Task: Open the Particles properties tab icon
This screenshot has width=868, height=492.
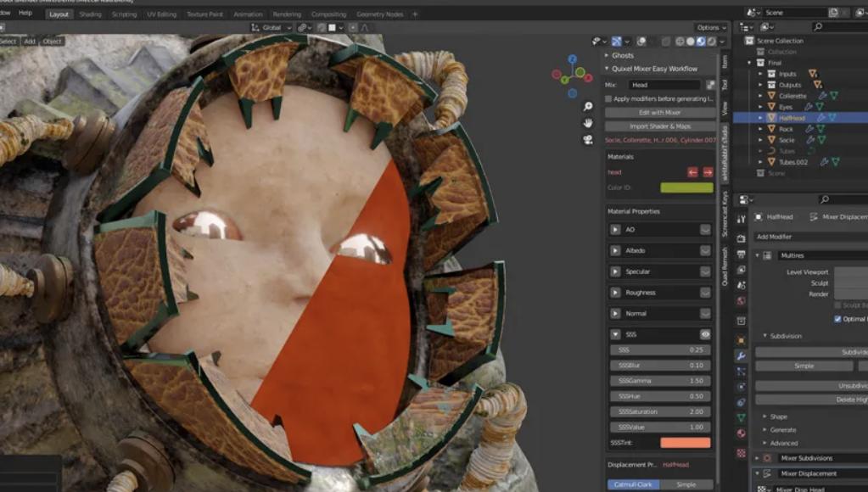Action: (x=742, y=372)
